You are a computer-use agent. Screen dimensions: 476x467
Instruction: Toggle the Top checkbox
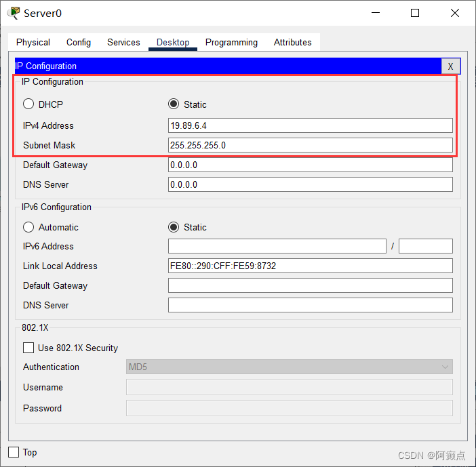[x=14, y=452]
